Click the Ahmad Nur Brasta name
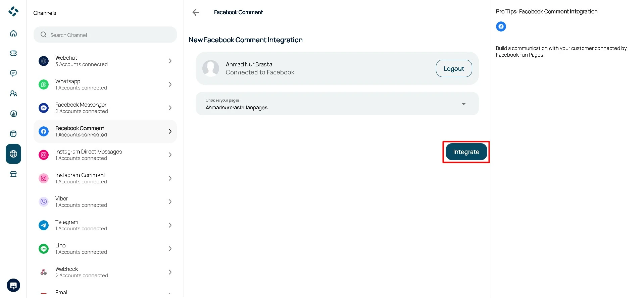 click(249, 64)
